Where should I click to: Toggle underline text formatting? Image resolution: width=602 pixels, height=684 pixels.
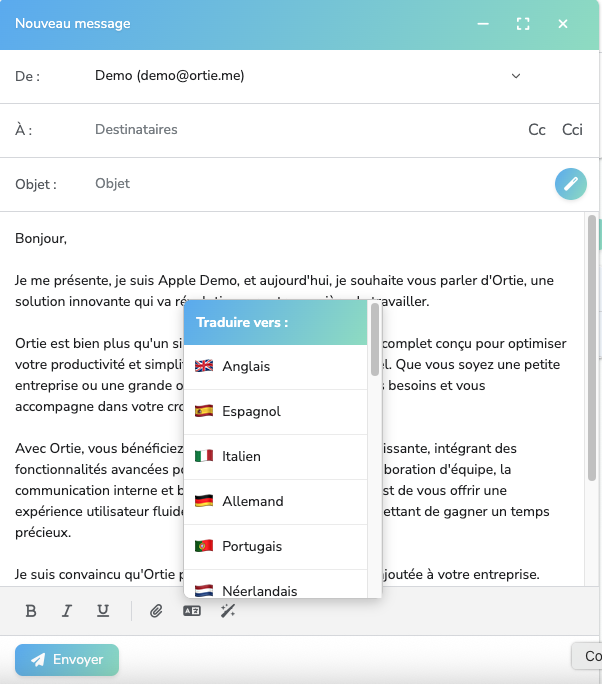[x=103, y=611]
